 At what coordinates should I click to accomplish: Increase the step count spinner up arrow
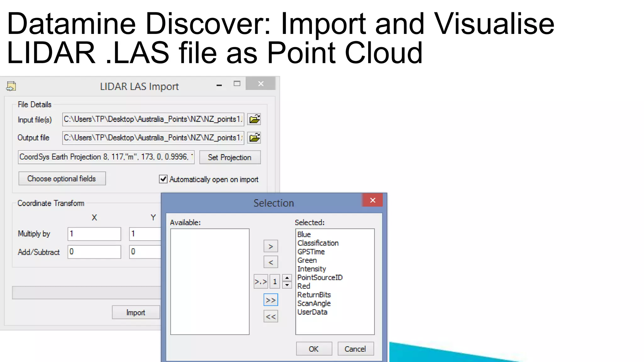coord(287,278)
